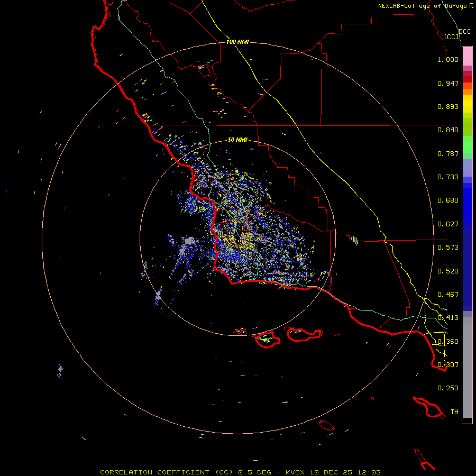This screenshot has width=476, height=476.
Task: Select the 0.573 legend value
Action: click(448, 248)
